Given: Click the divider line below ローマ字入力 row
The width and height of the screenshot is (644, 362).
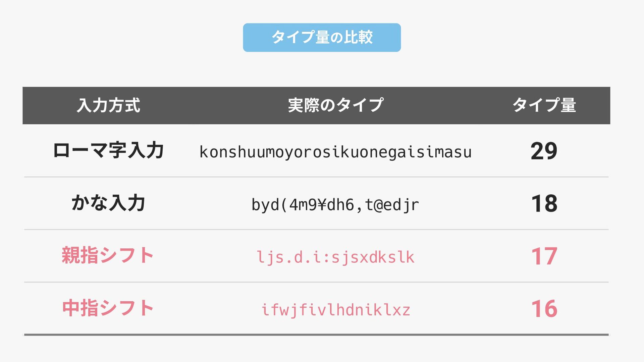Looking at the screenshot, I should pos(316,177).
